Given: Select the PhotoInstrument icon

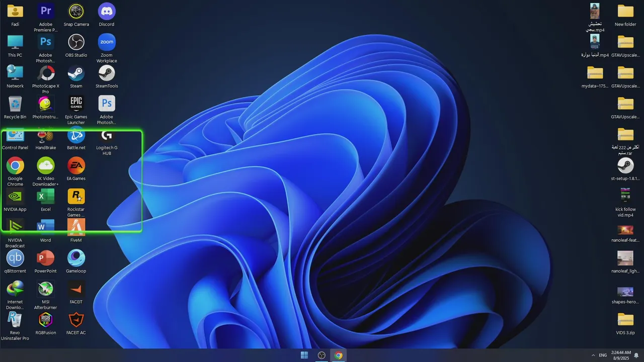Looking at the screenshot, I should [46, 104].
